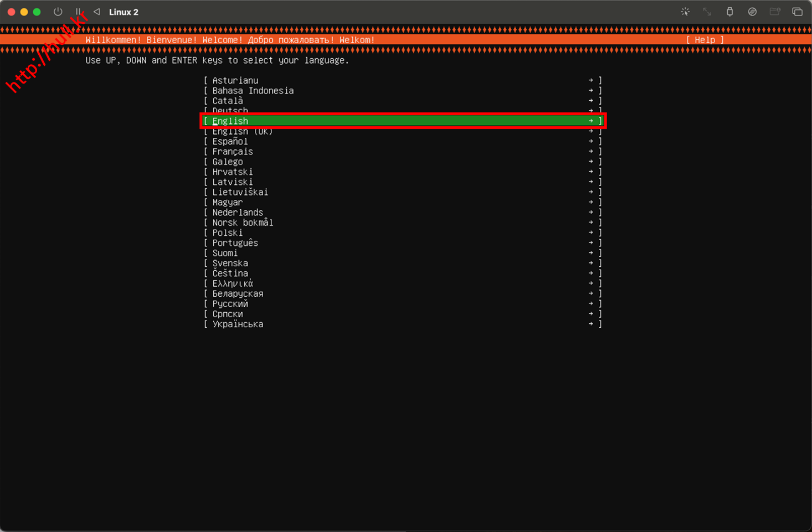Viewport: 812px width, 532px height.
Task: Select Galego language
Action: pos(403,162)
